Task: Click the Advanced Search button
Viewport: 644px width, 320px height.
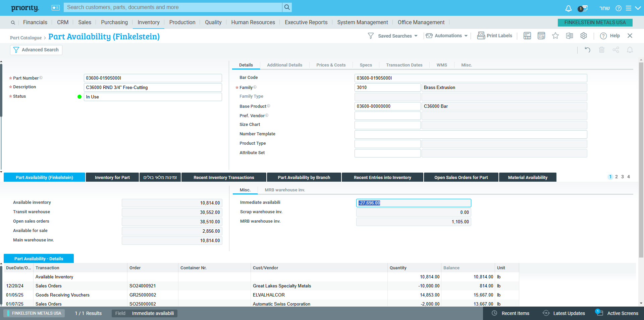Action: 36,50
